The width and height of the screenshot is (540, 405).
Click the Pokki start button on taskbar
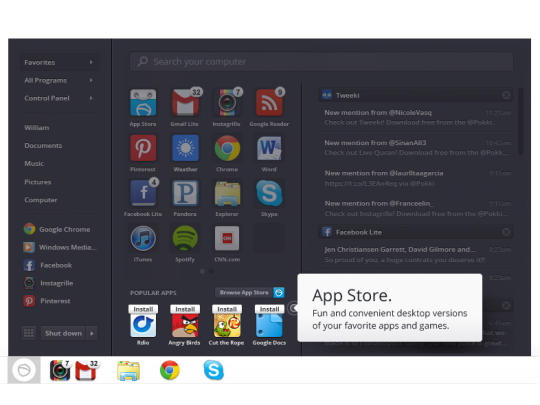coord(24,370)
